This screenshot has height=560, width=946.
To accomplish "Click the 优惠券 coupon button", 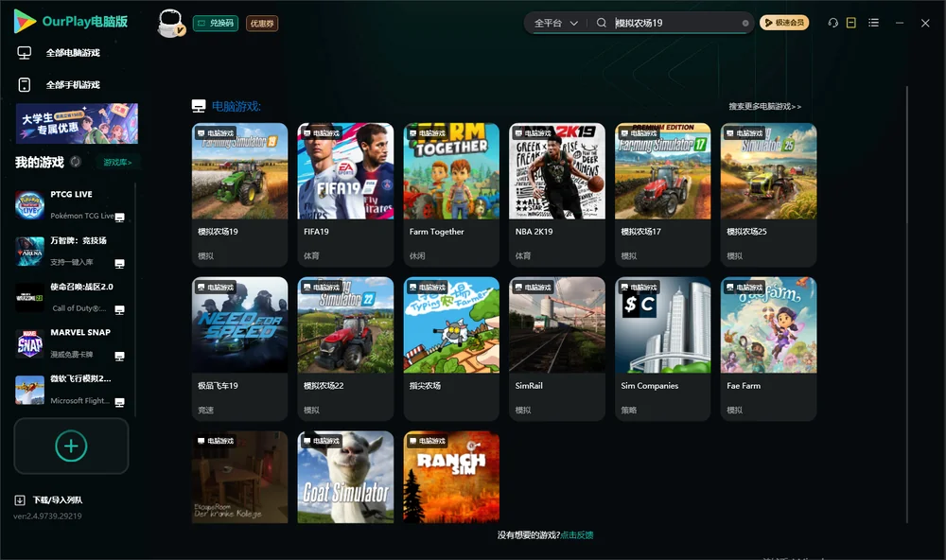I will pyautogui.click(x=262, y=23).
